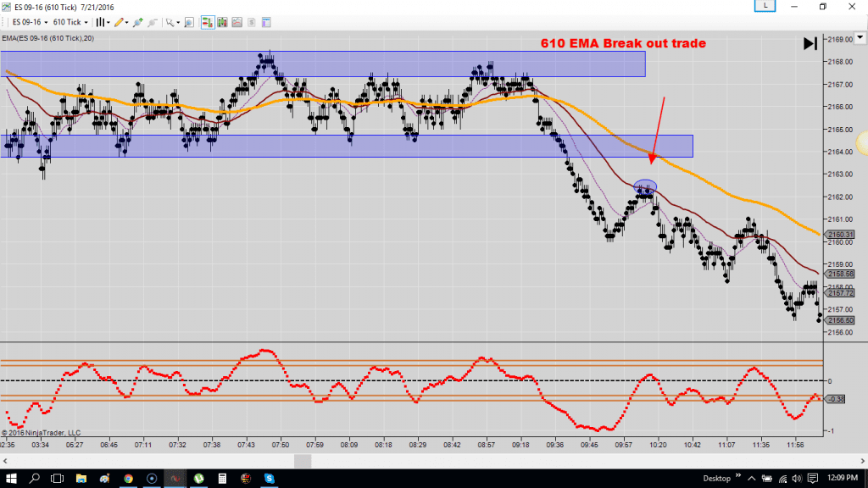Open the price axis dropdown arrow

860,38
